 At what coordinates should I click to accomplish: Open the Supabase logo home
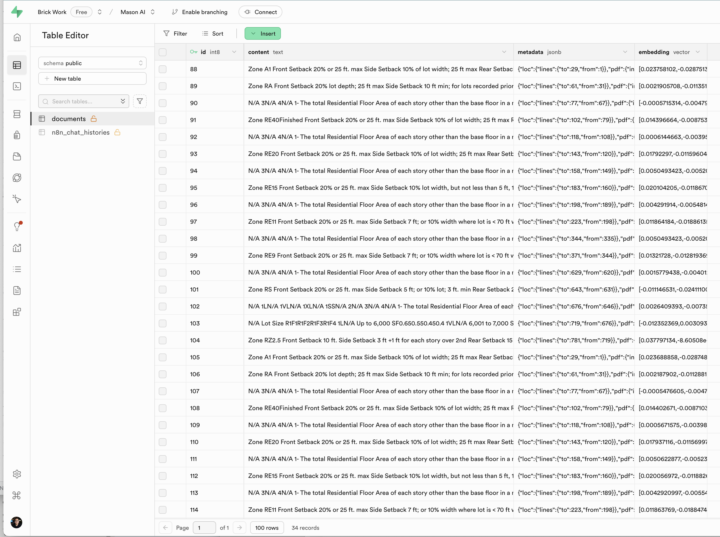(x=17, y=11)
